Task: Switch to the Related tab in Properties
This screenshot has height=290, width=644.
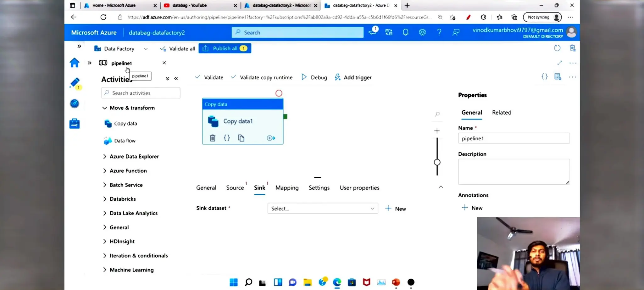Action: click(502, 112)
